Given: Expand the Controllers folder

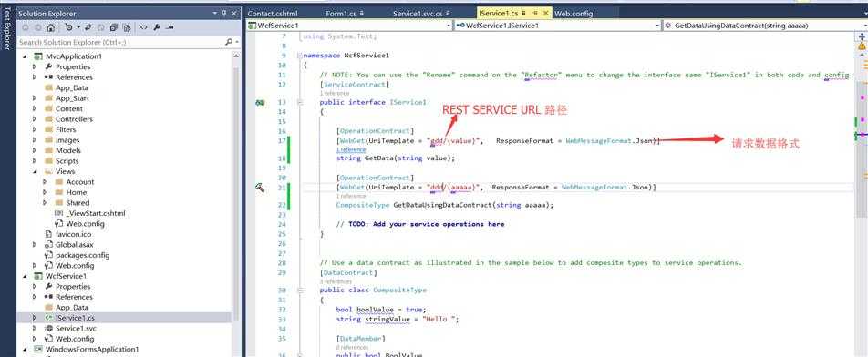Looking at the screenshot, I should [x=35, y=119].
